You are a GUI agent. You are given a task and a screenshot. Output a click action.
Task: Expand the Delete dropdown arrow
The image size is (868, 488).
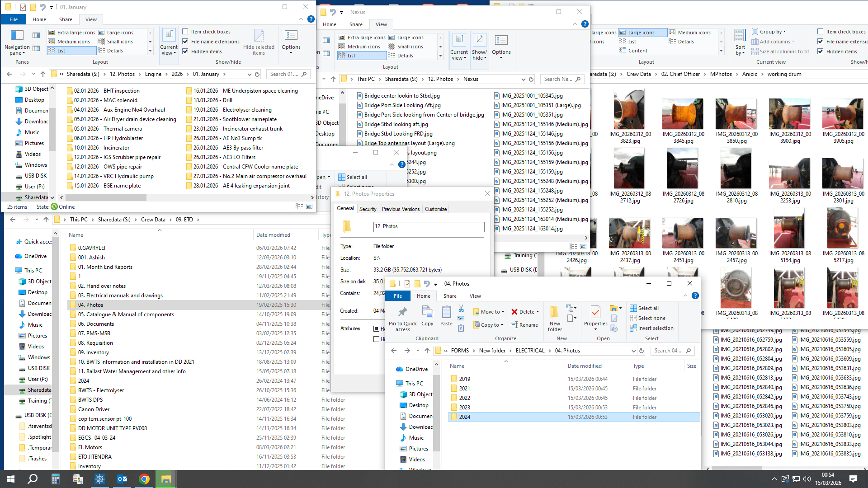(538, 312)
